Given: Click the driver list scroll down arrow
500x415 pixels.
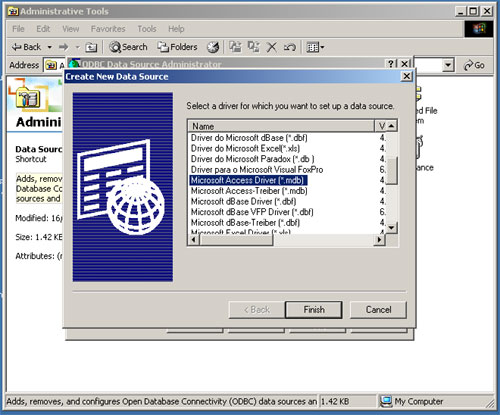Looking at the screenshot, I should click(392, 228).
